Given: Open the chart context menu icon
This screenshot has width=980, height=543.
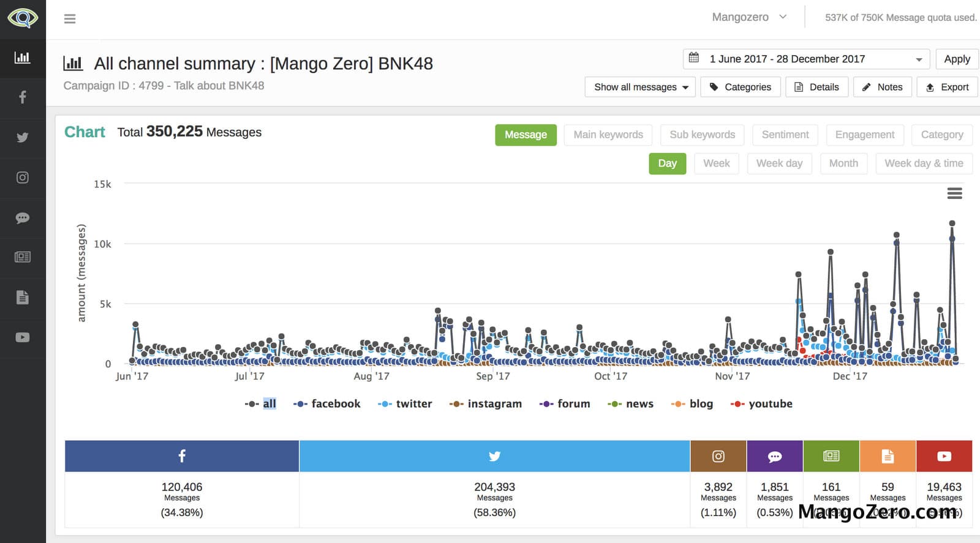Looking at the screenshot, I should point(954,193).
